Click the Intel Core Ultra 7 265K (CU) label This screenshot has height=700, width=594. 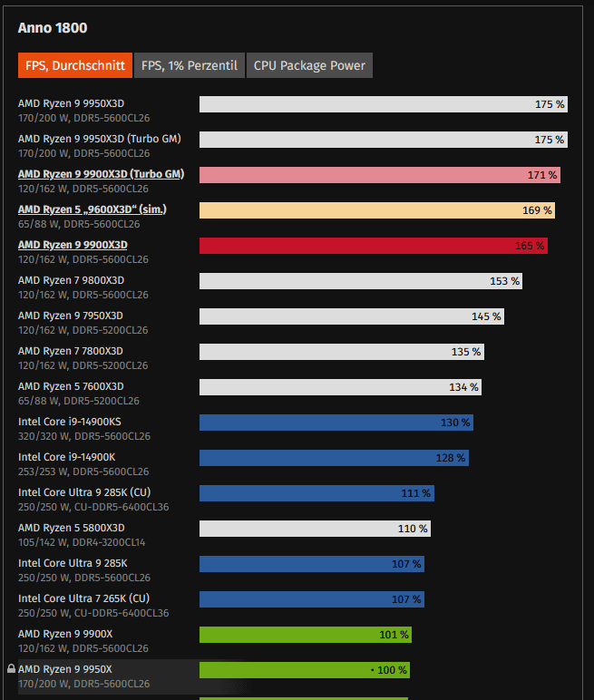pos(84,598)
